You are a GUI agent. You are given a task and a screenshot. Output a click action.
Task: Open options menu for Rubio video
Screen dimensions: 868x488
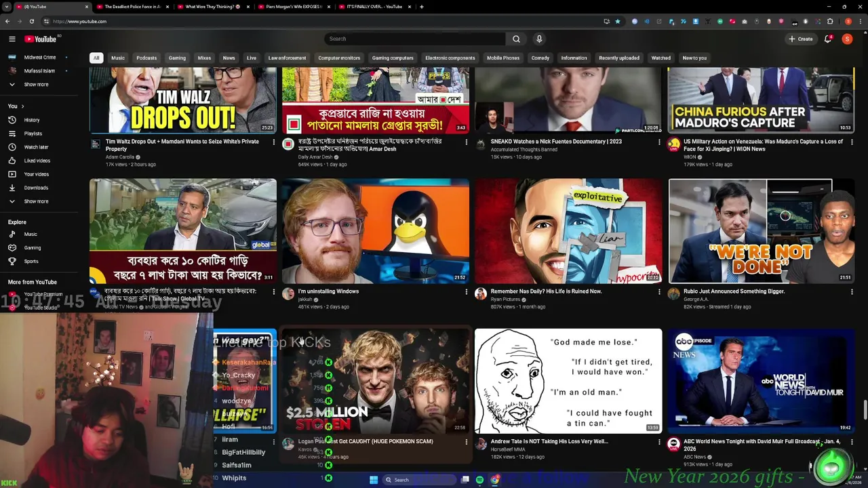click(852, 292)
